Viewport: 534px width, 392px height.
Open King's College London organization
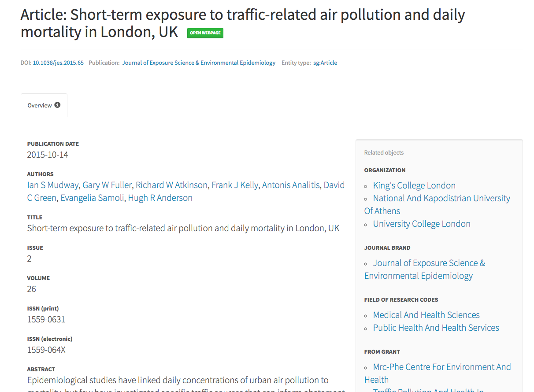pyautogui.click(x=414, y=185)
